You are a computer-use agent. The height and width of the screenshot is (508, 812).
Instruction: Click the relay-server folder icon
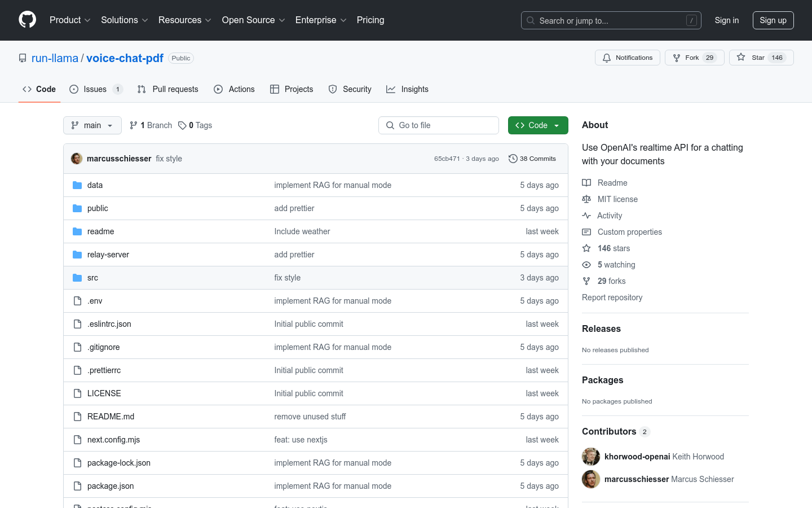pyautogui.click(x=77, y=255)
